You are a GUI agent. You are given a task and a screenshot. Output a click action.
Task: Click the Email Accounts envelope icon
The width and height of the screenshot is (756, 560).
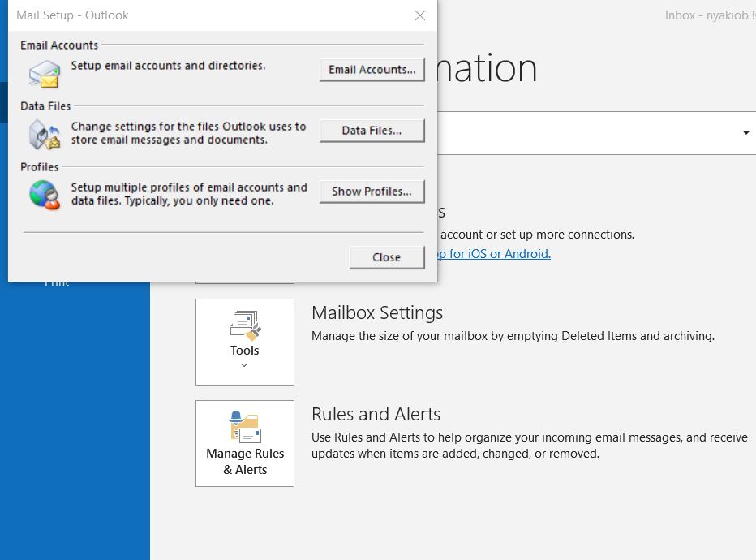[x=45, y=74]
